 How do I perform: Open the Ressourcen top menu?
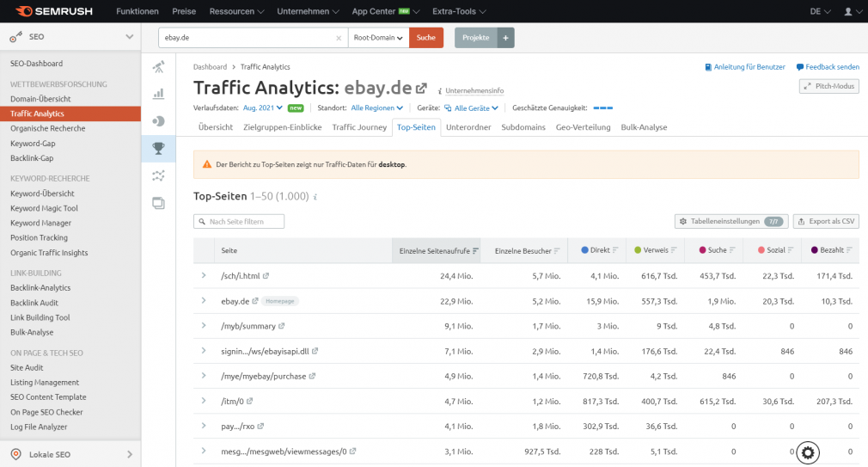coord(236,11)
